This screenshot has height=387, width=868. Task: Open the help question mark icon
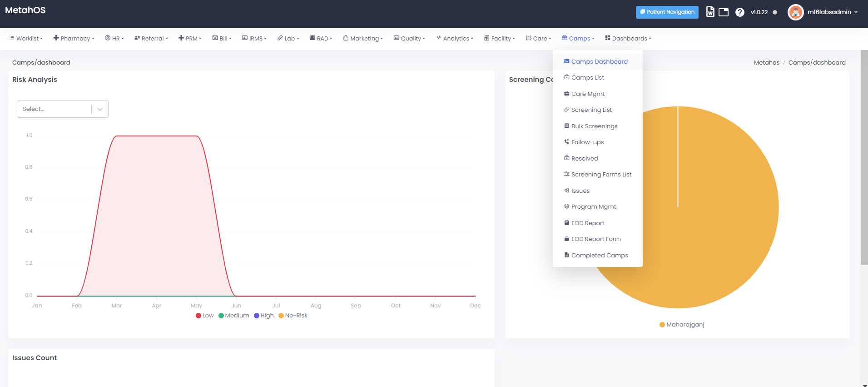coord(740,12)
